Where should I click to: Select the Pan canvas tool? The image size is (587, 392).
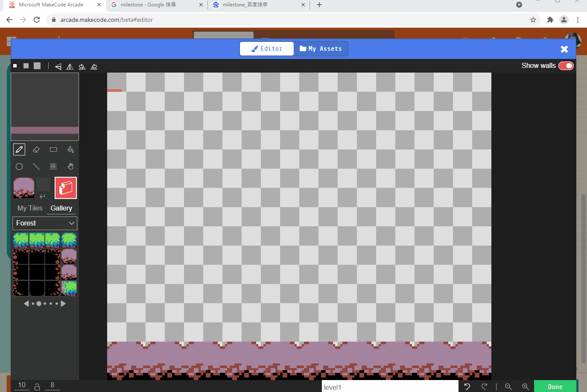click(x=70, y=167)
